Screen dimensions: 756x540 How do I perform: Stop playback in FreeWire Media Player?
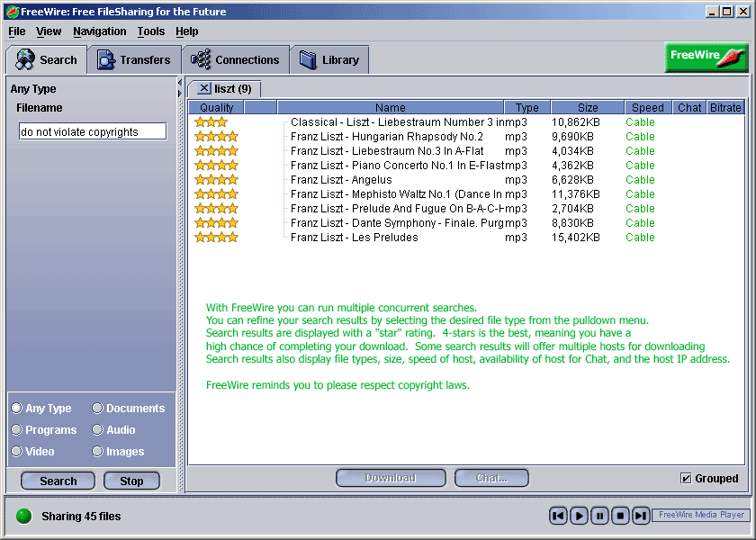(x=620, y=516)
